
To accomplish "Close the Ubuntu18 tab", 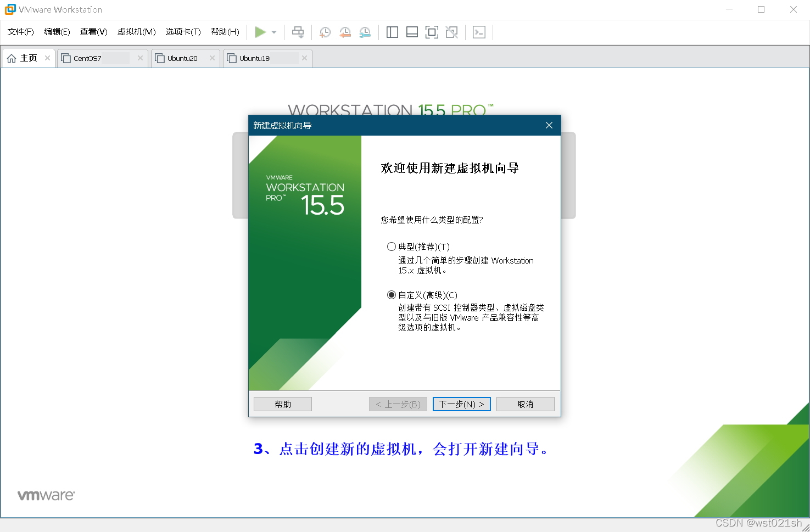I will point(304,58).
